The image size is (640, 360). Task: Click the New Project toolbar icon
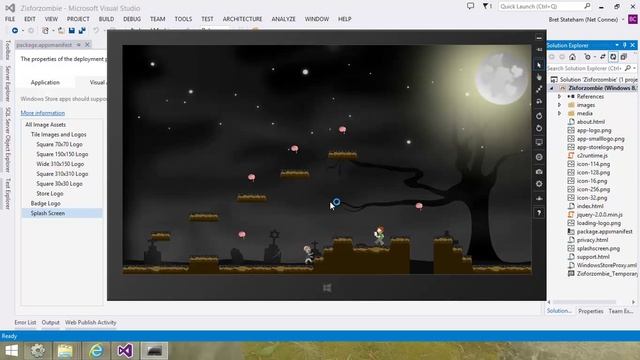pyautogui.click(x=45, y=31)
